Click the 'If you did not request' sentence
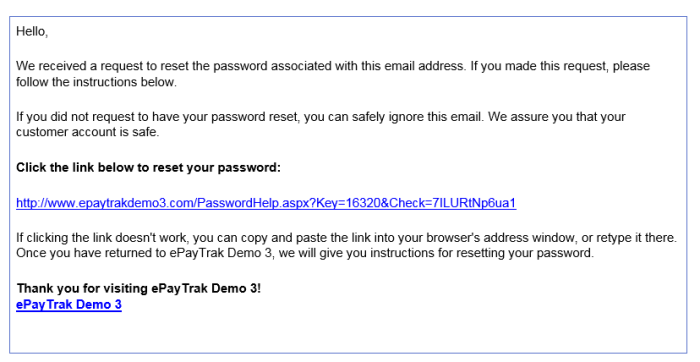This screenshot has height=362, width=700. point(250,117)
